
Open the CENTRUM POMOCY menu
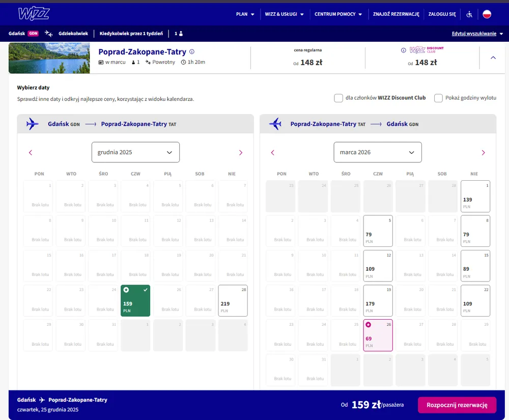point(338,14)
